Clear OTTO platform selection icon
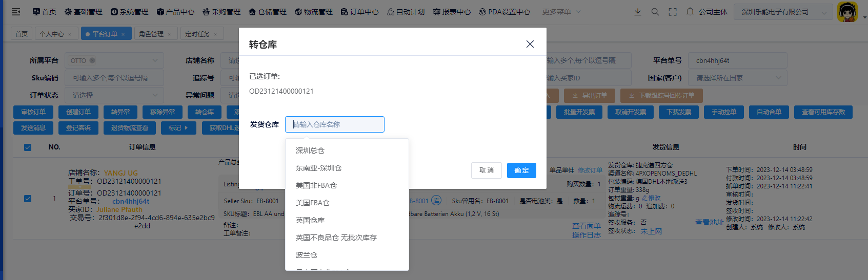 (x=92, y=60)
